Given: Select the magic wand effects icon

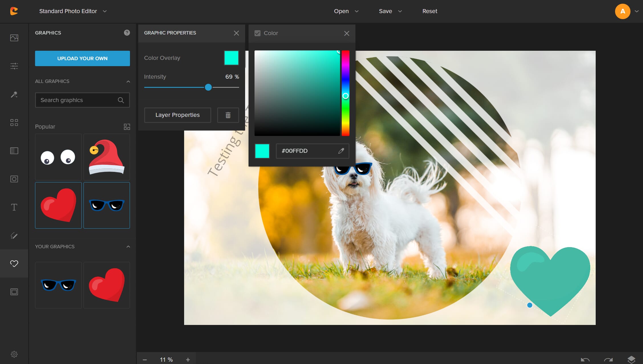Looking at the screenshot, I should pyautogui.click(x=14, y=94).
